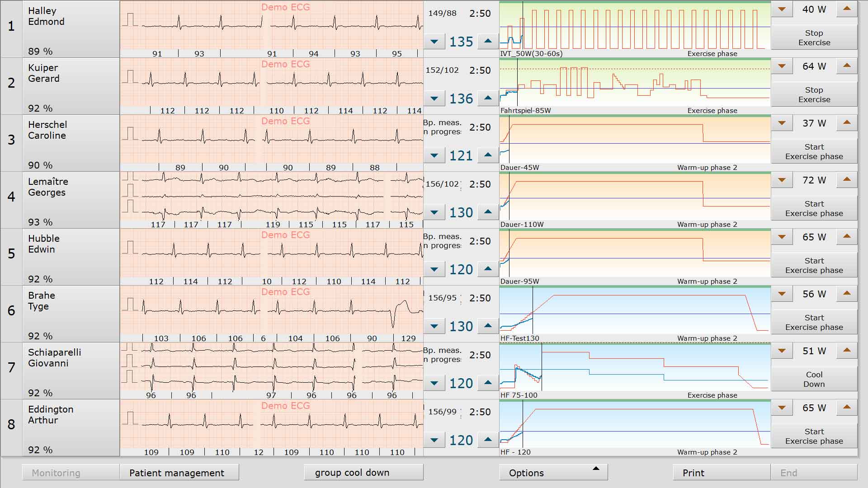The image size is (868, 488).
Task: Stop exercise for Kuiper Gerard
Action: click(814, 94)
